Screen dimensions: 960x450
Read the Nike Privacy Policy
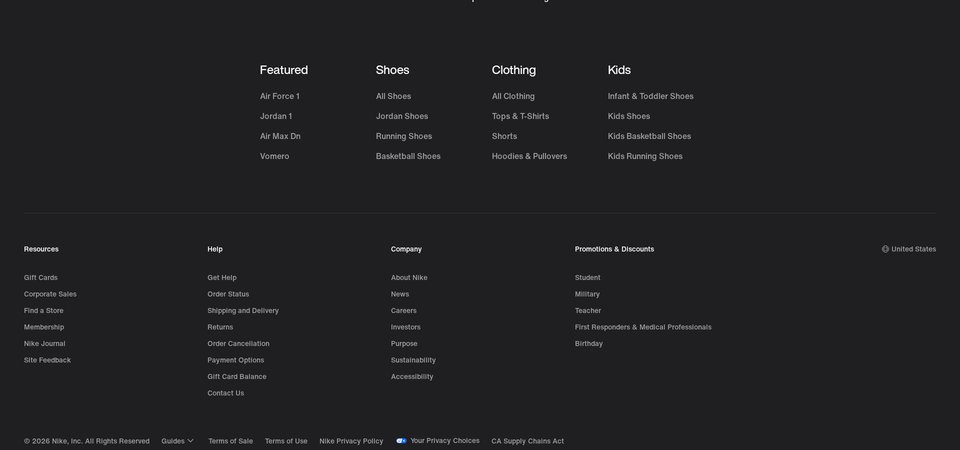pos(351,441)
